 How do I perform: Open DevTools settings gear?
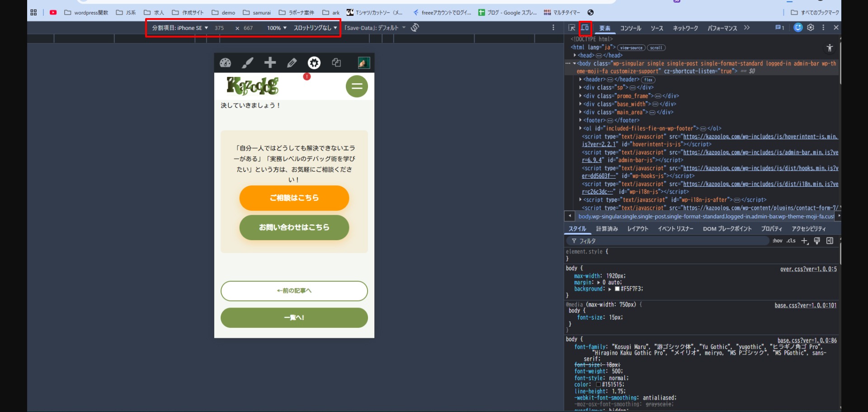(x=811, y=28)
